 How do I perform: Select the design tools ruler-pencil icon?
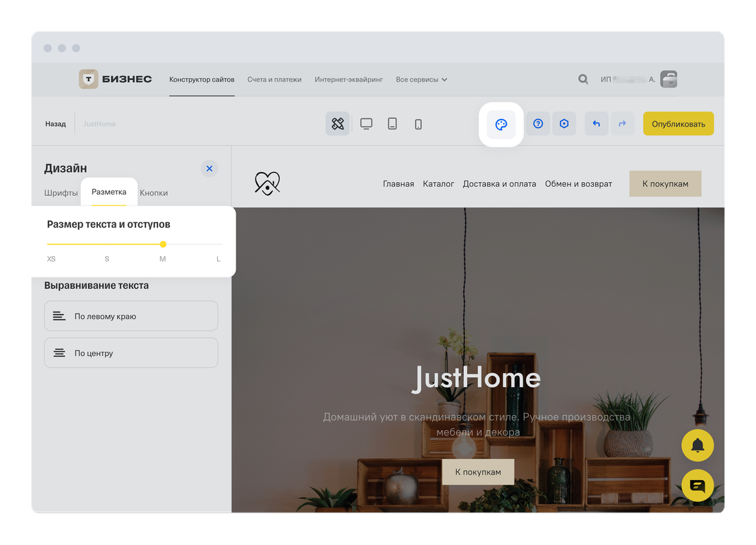[x=338, y=124]
